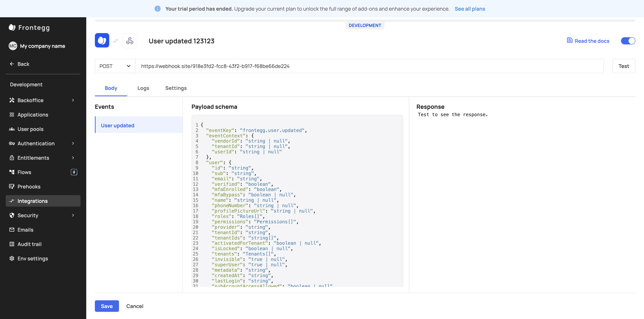Image resolution: width=644 pixels, height=319 pixels.
Task: Open Audit trail in the sidebar
Action: [29, 244]
